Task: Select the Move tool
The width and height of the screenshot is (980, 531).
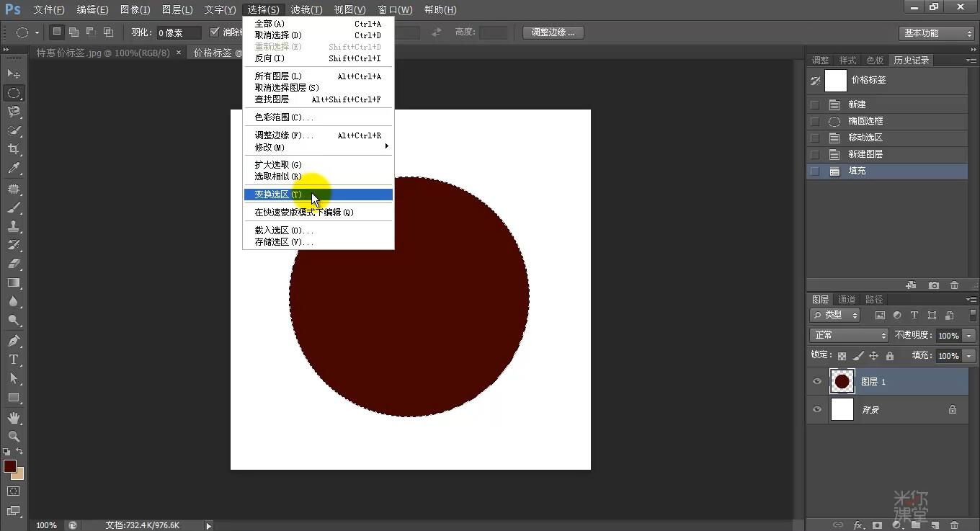Action: (x=14, y=73)
